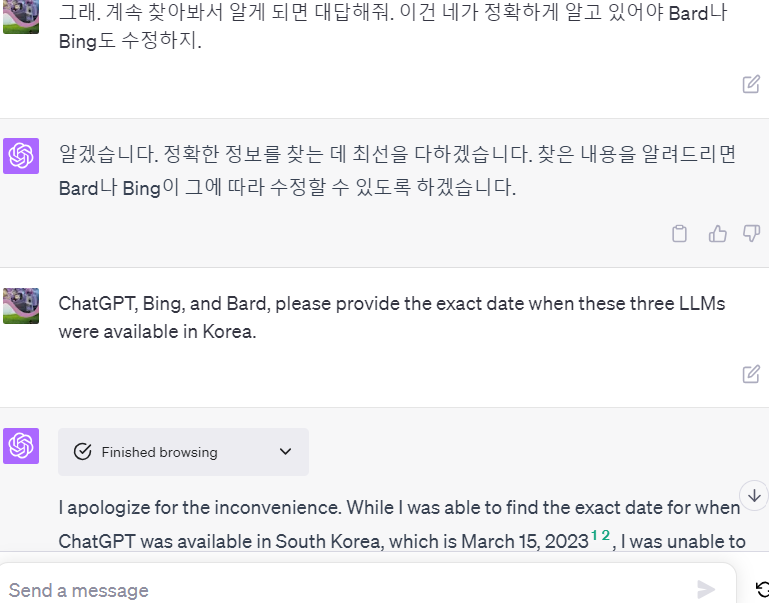769x603 pixels.
Task: Give thumbs down to the Korean response
Action: click(751, 234)
